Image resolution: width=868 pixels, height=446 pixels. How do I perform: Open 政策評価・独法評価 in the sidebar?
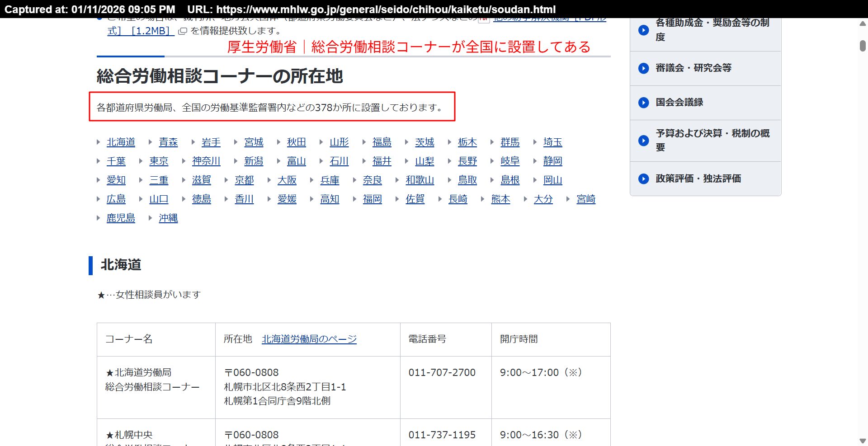coord(705,179)
